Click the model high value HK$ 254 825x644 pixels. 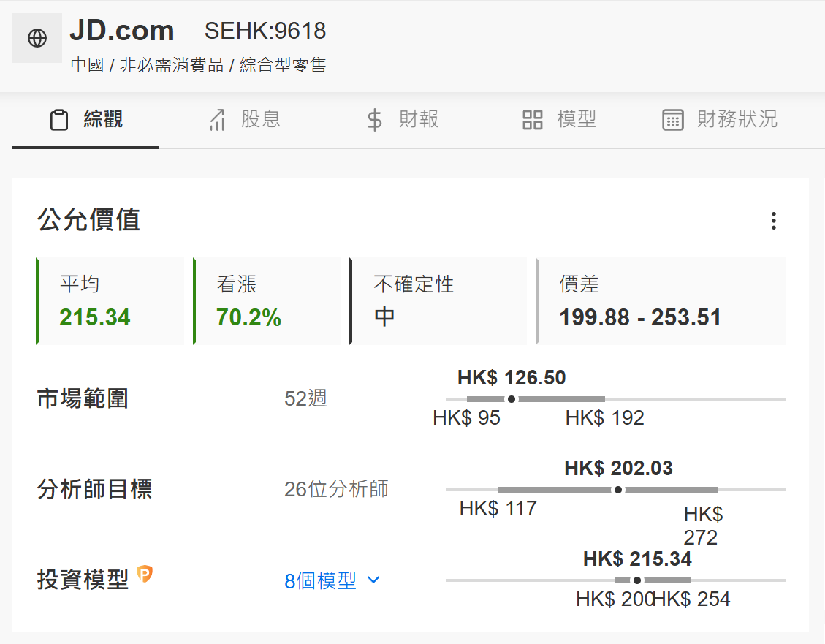[x=692, y=599]
